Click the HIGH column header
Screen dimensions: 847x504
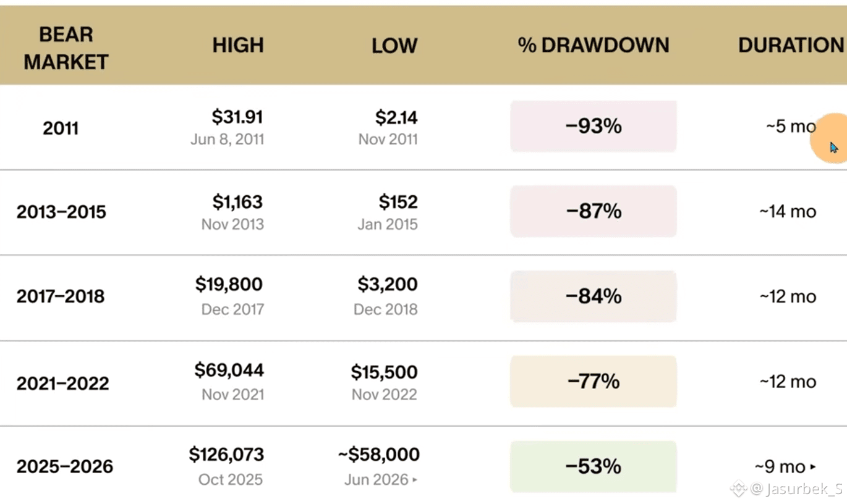[x=238, y=45]
